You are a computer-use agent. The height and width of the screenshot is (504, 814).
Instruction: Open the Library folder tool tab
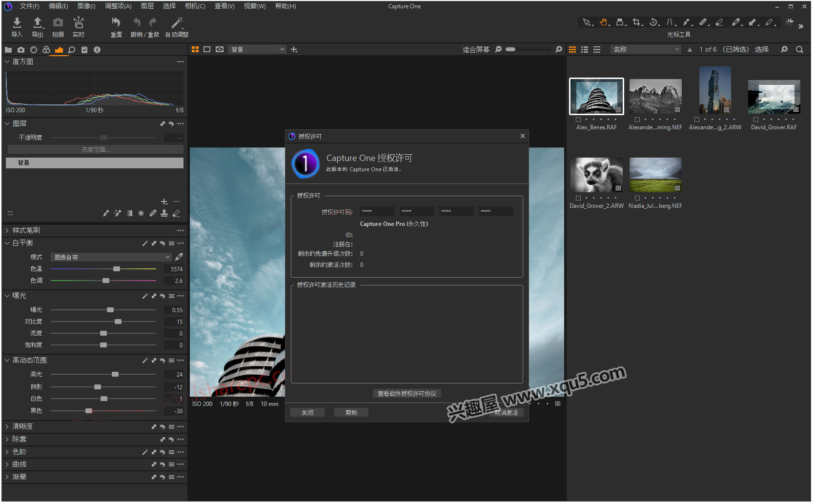[8, 50]
